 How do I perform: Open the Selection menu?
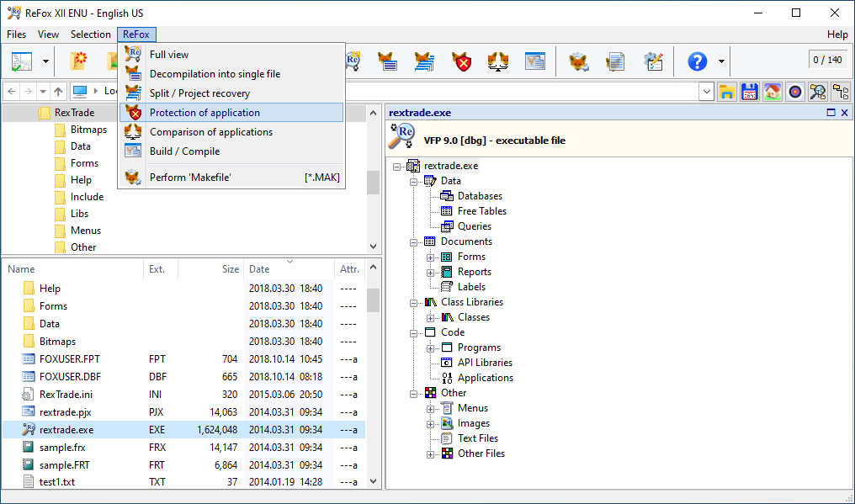(x=91, y=34)
